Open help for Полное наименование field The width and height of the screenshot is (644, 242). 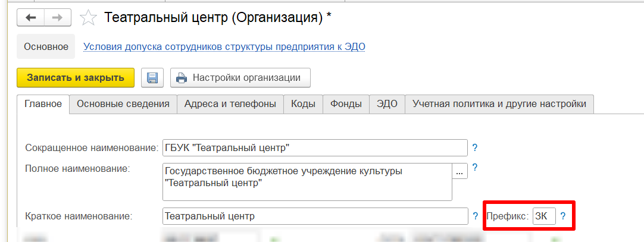(x=475, y=168)
